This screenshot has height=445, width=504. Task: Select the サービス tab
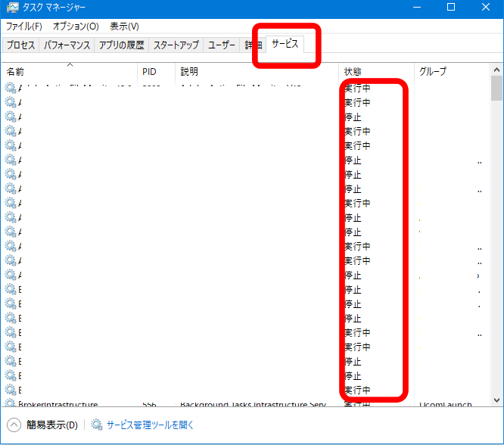tap(285, 44)
